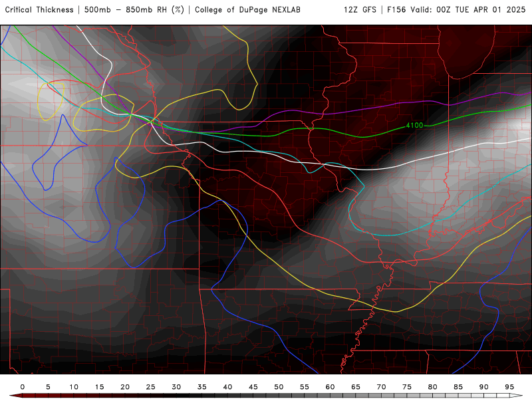
Task: Click the "40" colorbar tick label
Action: (227, 387)
